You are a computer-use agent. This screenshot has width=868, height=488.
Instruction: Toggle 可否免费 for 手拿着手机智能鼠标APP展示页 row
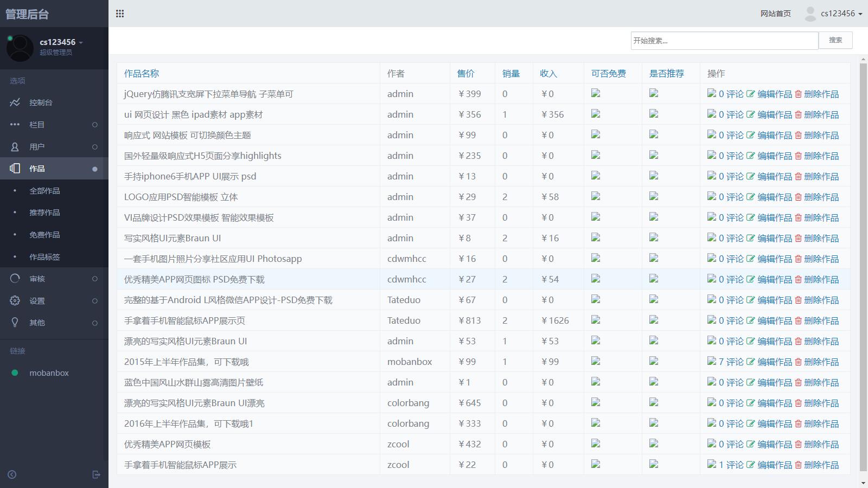[596, 320]
